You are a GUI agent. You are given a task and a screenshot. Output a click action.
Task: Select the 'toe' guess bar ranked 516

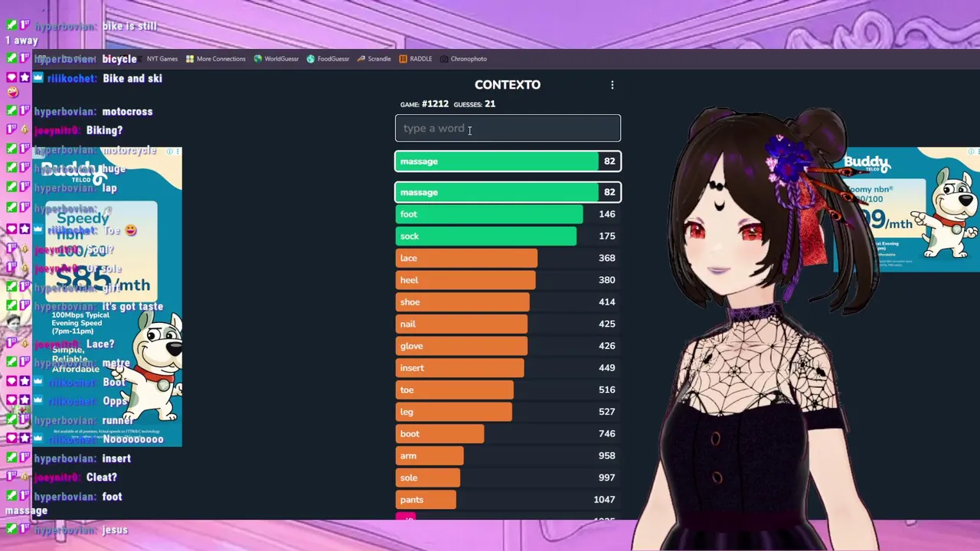(508, 390)
